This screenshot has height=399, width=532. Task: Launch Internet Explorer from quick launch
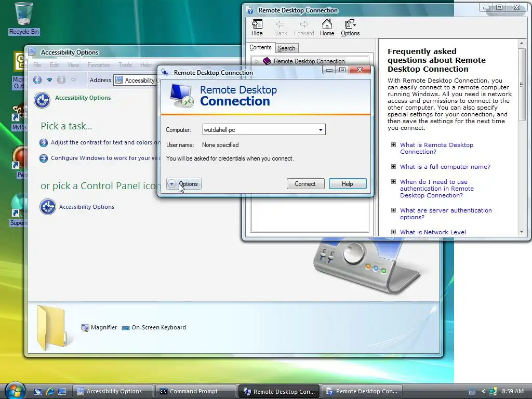pos(50,391)
